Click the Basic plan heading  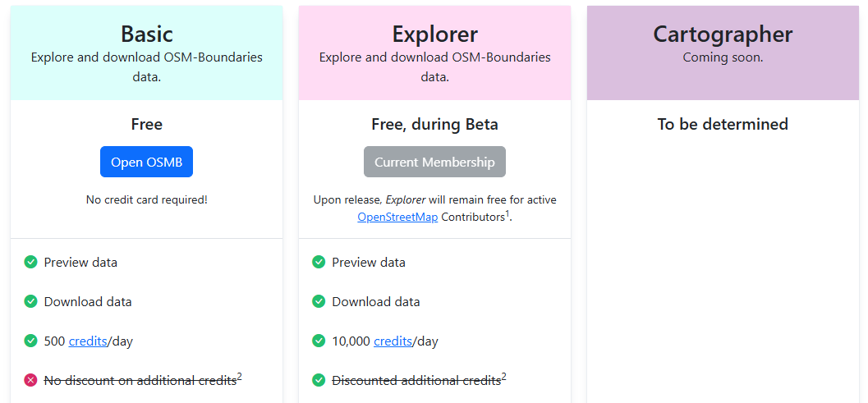pos(146,34)
